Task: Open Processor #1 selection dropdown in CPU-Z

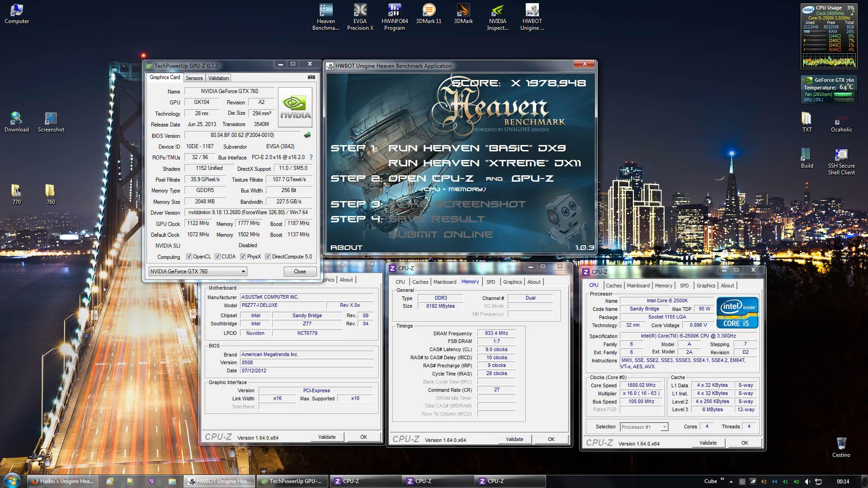Action: pyautogui.click(x=644, y=427)
